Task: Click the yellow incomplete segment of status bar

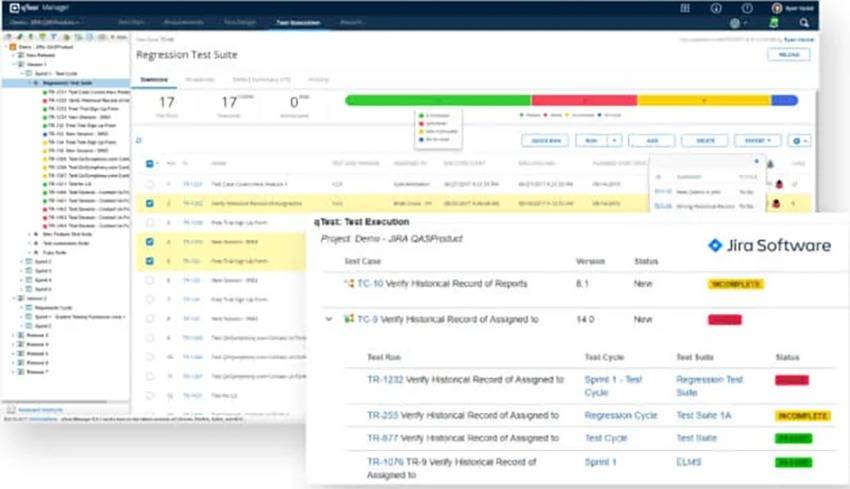Action: 704,100
